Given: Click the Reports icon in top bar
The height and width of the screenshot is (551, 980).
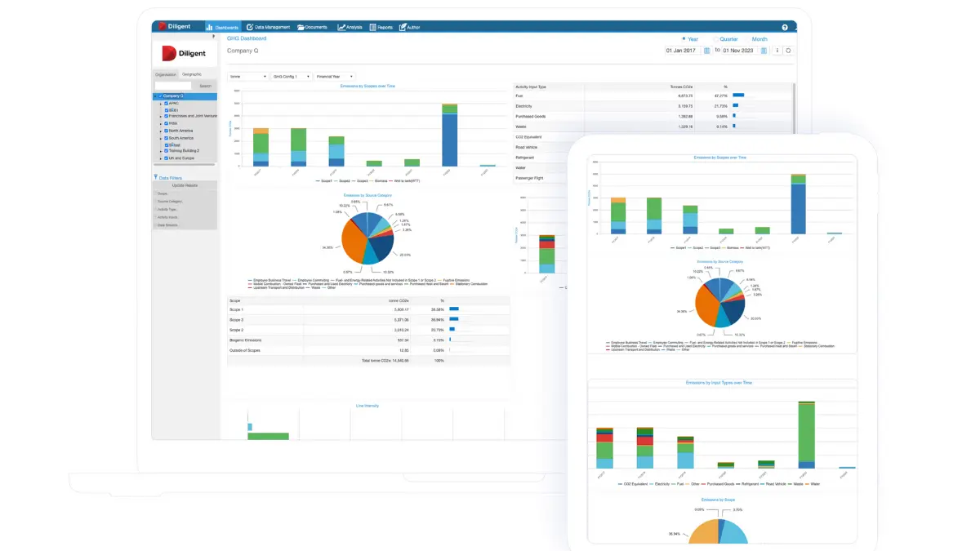Looking at the screenshot, I should coord(372,27).
